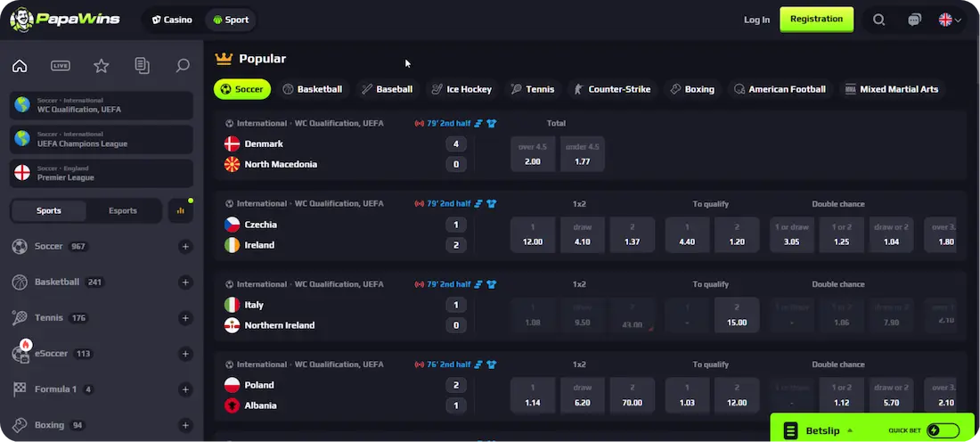Image resolution: width=980 pixels, height=442 pixels.
Task: Select Poland-Albania odds 70.00
Action: [x=632, y=395]
